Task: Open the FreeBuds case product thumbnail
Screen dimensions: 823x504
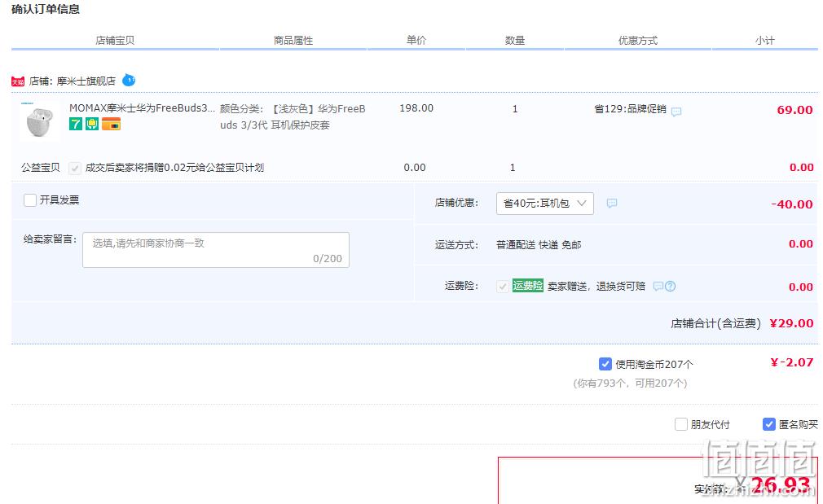Action: tap(39, 121)
